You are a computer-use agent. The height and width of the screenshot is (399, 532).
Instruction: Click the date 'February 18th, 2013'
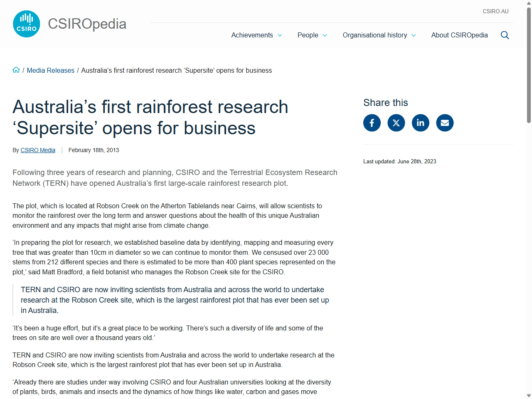tap(94, 150)
